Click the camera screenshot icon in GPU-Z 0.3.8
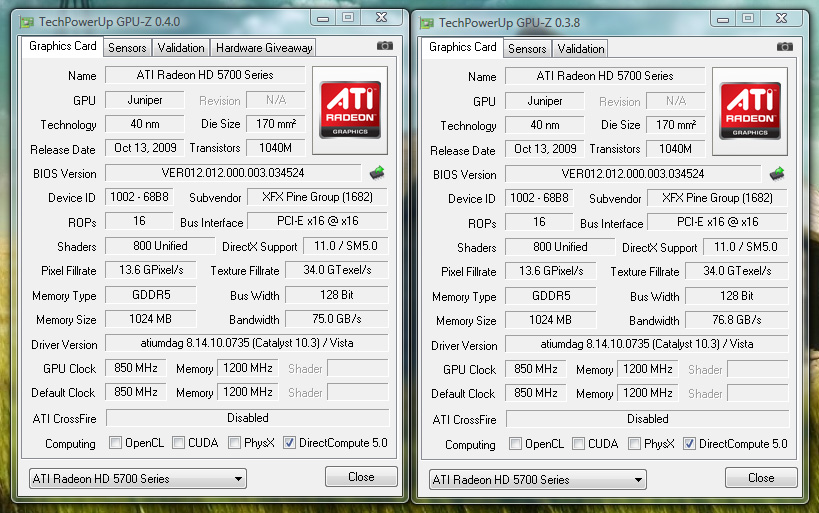The image size is (819, 513). 785,47
